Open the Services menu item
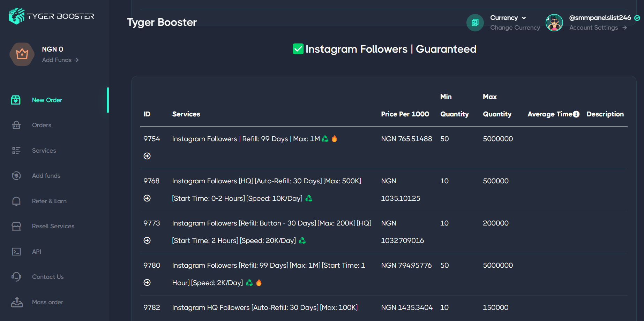This screenshot has height=321, width=644. [x=44, y=151]
